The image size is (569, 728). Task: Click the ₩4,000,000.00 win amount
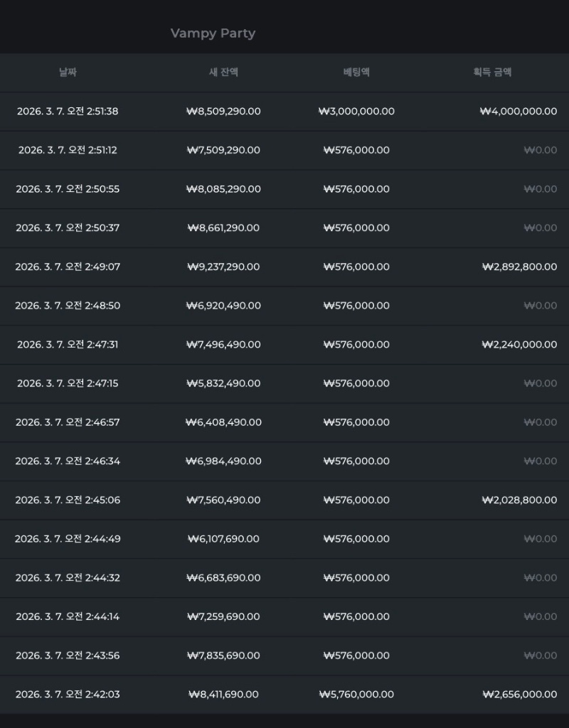tap(519, 112)
